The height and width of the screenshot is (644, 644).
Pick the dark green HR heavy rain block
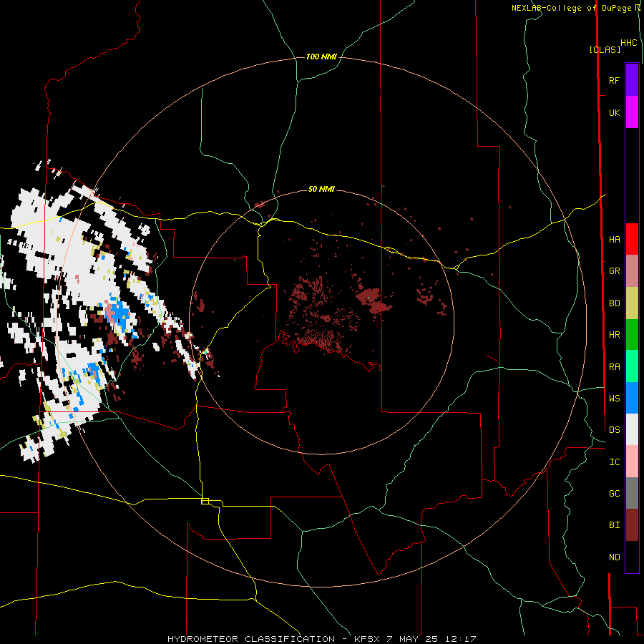tap(632, 335)
